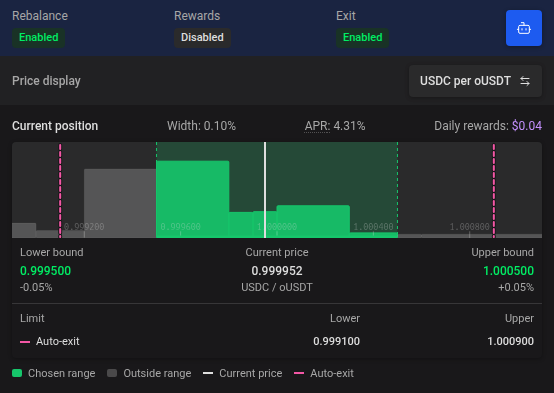Click the Upper column header in limits
This screenshot has width=554, height=393.
point(519,318)
